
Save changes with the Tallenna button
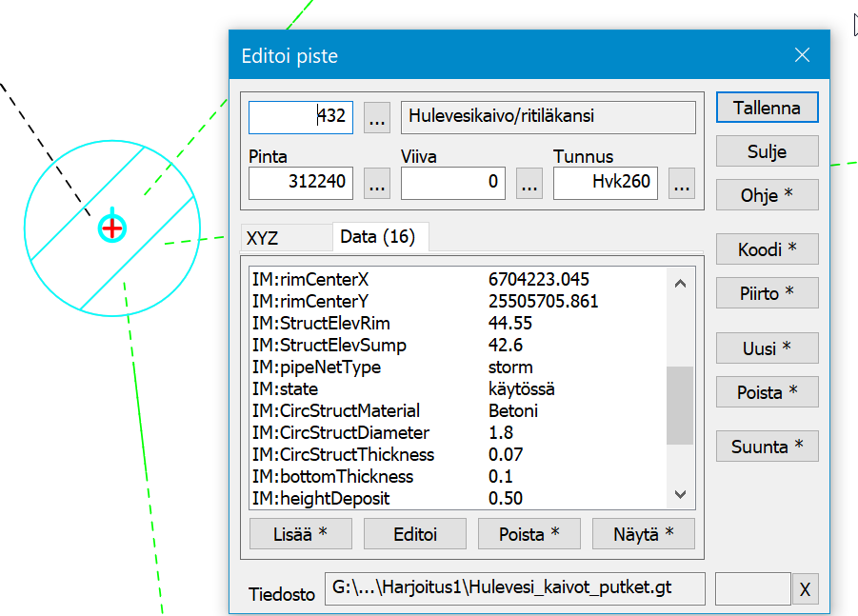pyautogui.click(x=767, y=108)
